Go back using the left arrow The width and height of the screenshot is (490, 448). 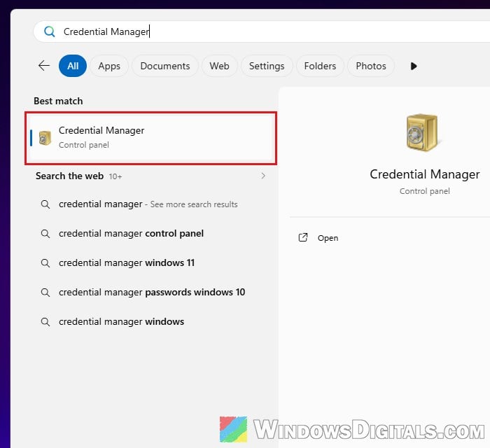click(x=44, y=66)
